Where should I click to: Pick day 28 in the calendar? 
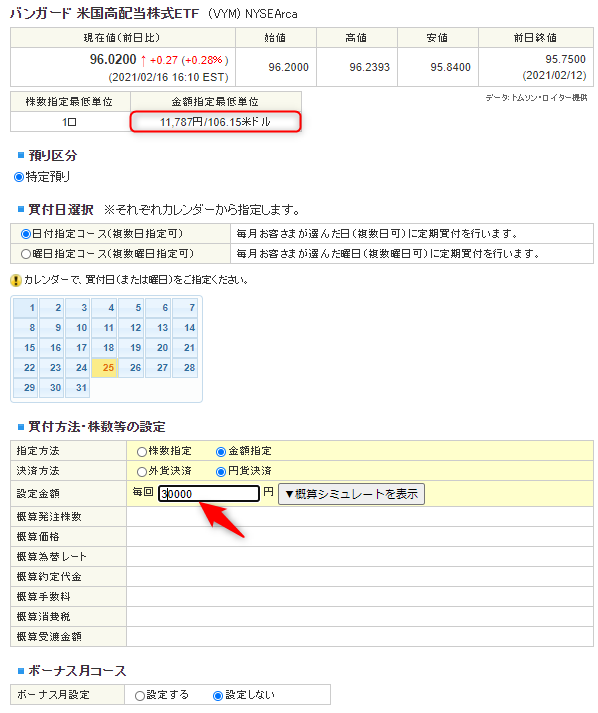coord(185,368)
